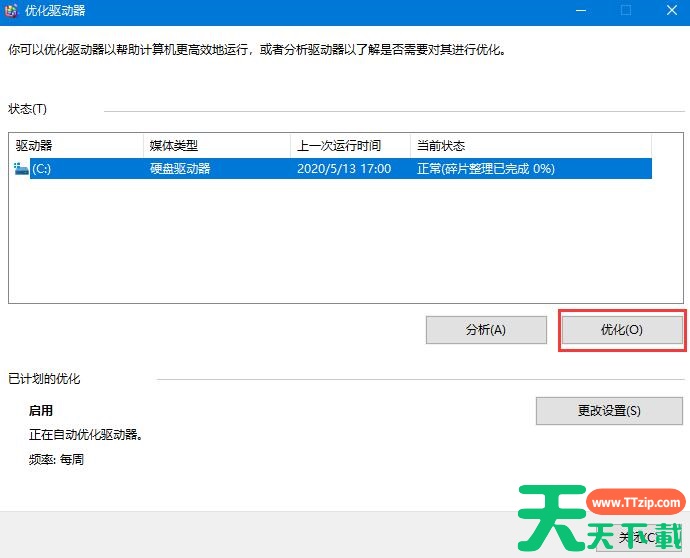The height and width of the screenshot is (558, 690).
Task: Click the 正常(碎片整理已完成 0%) status cell
Action: pyautogui.click(x=486, y=169)
